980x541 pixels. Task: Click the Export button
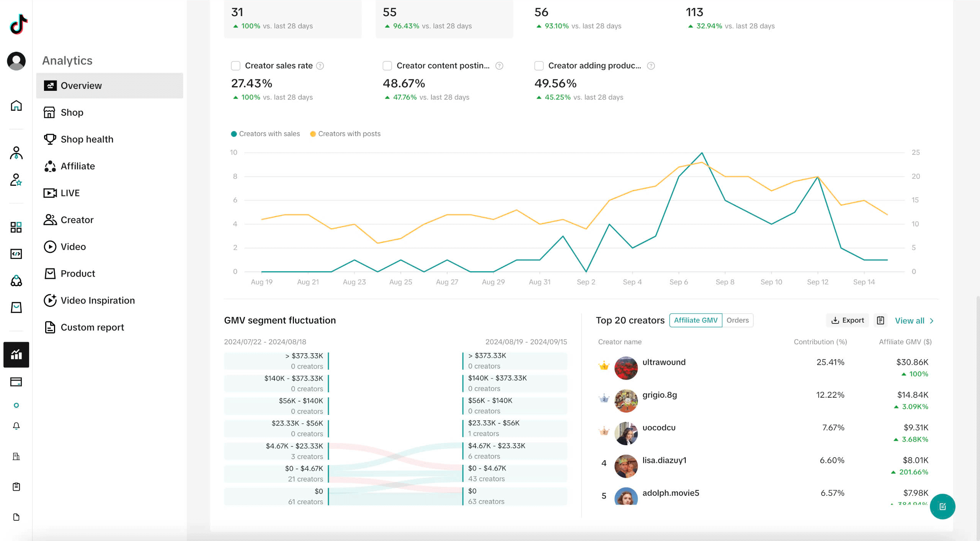(x=847, y=320)
